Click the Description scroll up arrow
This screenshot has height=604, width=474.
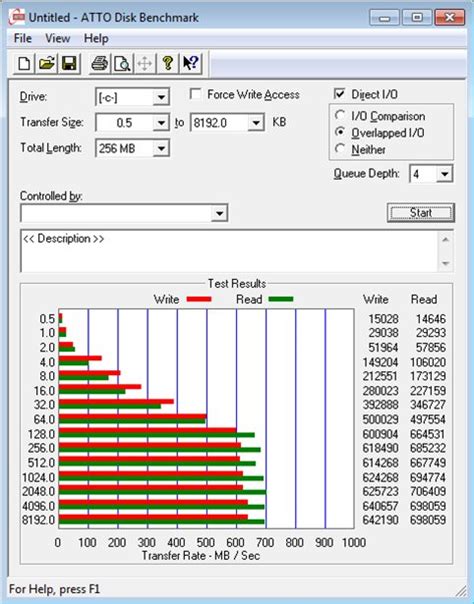coord(446,240)
